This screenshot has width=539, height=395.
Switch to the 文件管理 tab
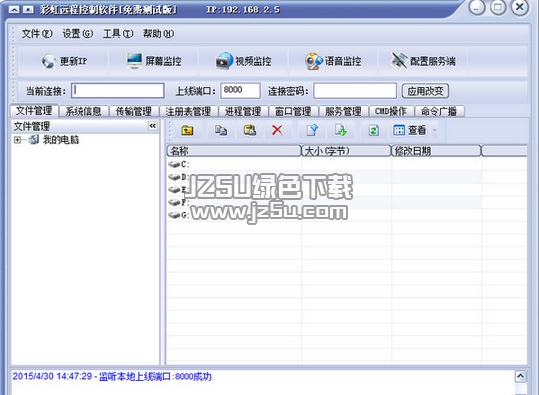point(34,111)
